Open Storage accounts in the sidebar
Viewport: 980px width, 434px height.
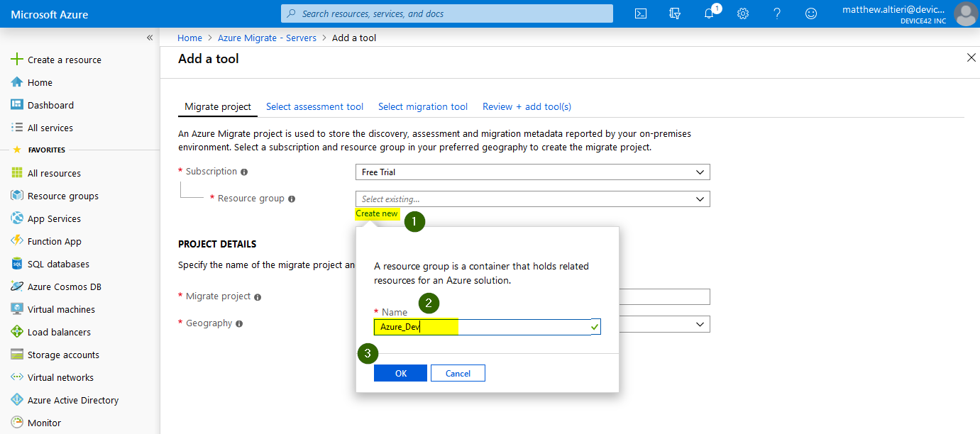click(x=63, y=354)
